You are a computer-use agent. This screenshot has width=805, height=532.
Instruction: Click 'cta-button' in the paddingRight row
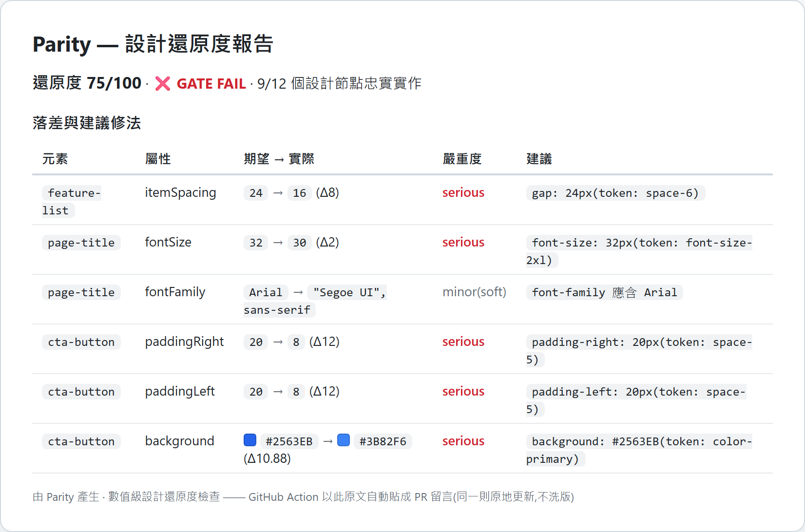[81, 342]
